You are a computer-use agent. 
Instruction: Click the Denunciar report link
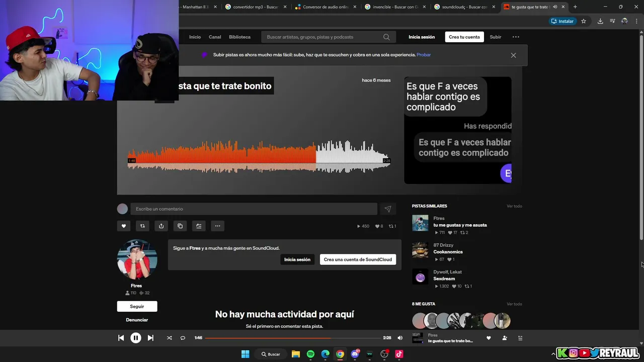point(137,320)
